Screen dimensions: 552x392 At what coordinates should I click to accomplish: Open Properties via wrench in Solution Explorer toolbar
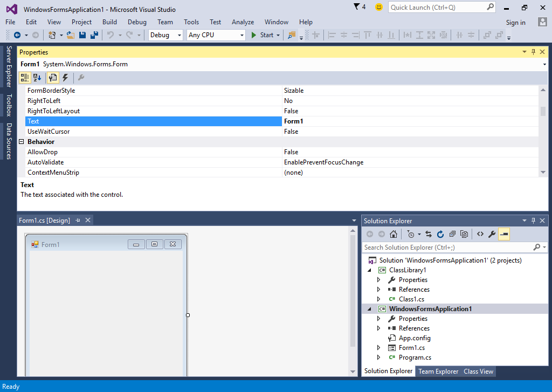(x=492, y=234)
